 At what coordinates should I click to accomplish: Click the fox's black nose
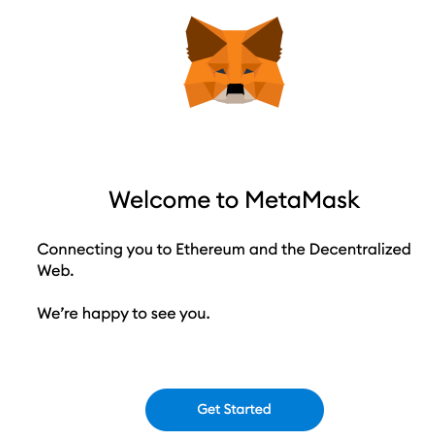click(x=235, y=89)
